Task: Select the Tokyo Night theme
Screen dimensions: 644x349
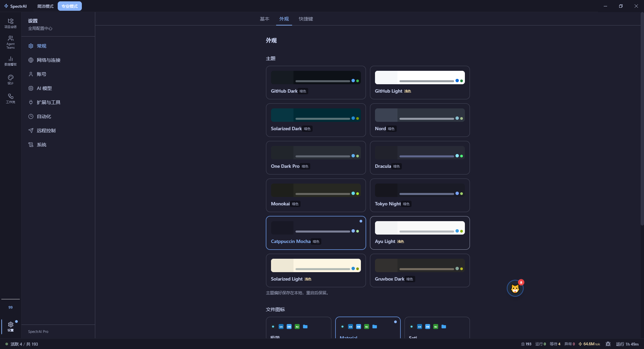Action: tap(420, 195)
